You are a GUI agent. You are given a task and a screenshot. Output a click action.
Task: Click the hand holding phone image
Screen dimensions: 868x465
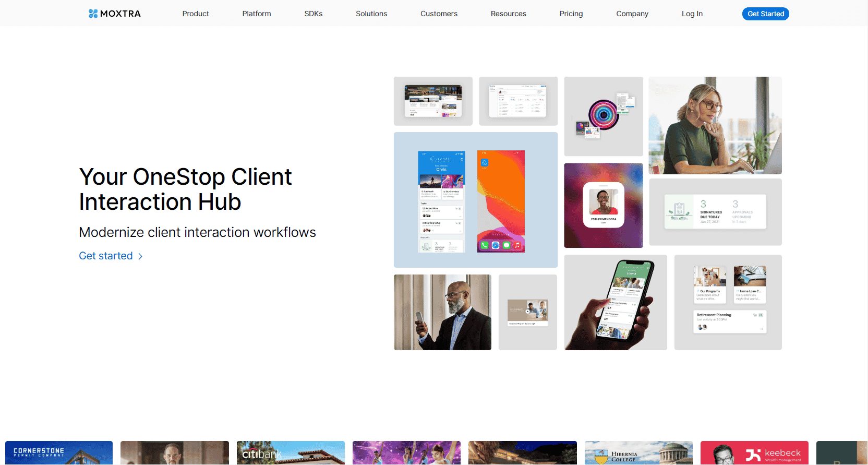point(616,302)
